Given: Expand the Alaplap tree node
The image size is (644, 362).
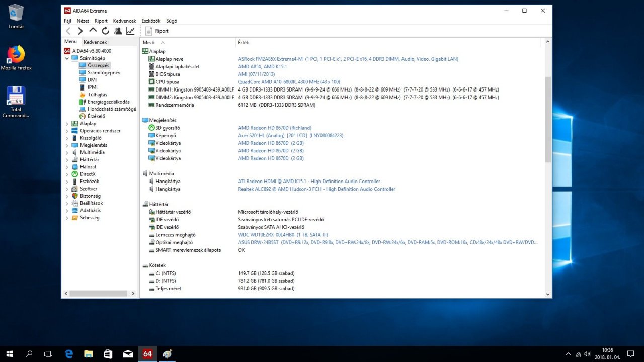Looking at the screenshot, I should (x=67, y=123).
